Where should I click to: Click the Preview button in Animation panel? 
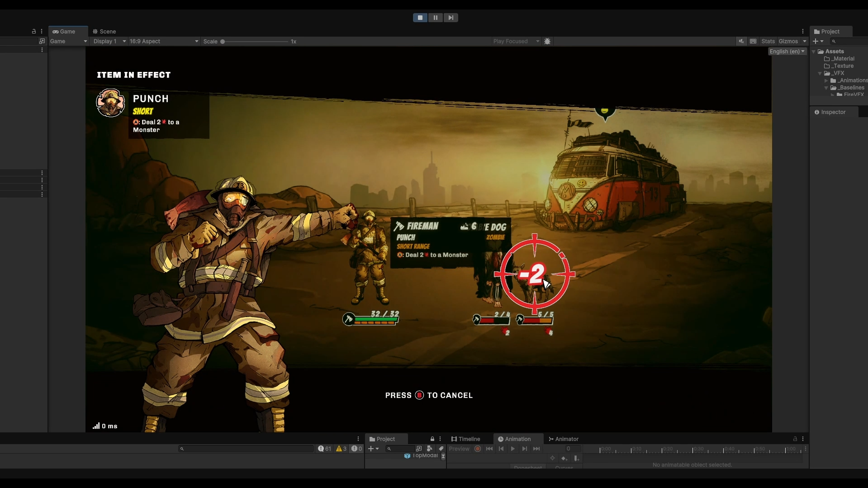459,449
